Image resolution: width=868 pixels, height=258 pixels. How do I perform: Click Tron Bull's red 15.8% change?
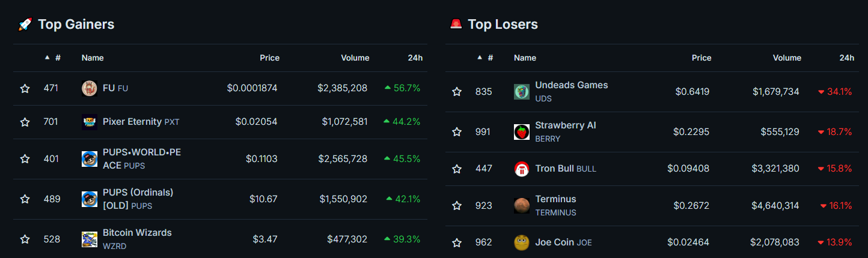coord(839,169)
